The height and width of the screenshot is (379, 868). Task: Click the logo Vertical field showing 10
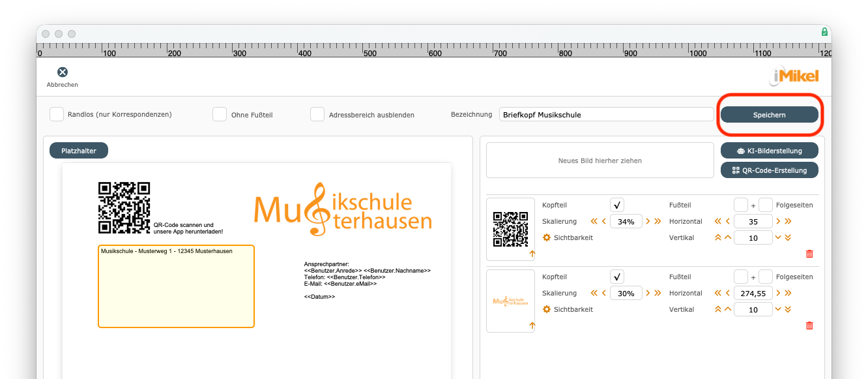753,309
